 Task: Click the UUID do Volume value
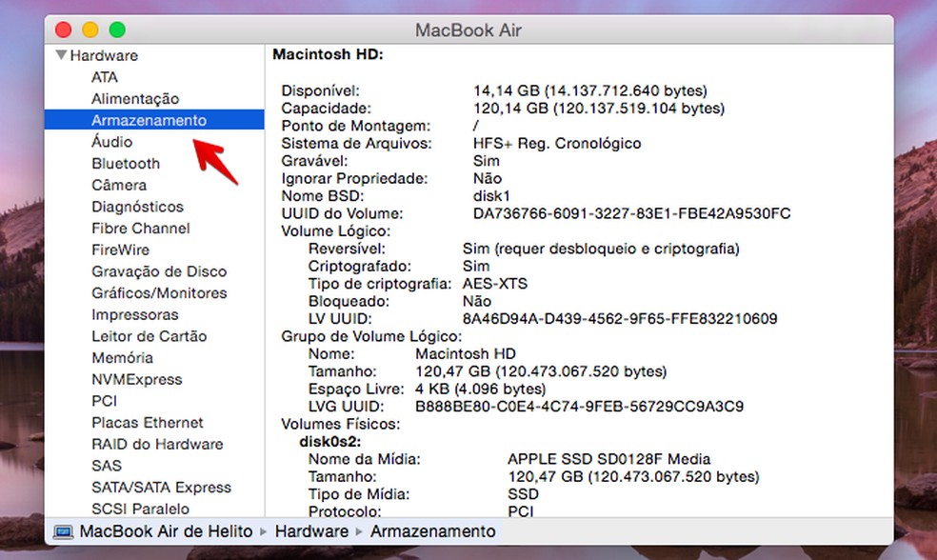pyautogui.click(x=631, y=213)
